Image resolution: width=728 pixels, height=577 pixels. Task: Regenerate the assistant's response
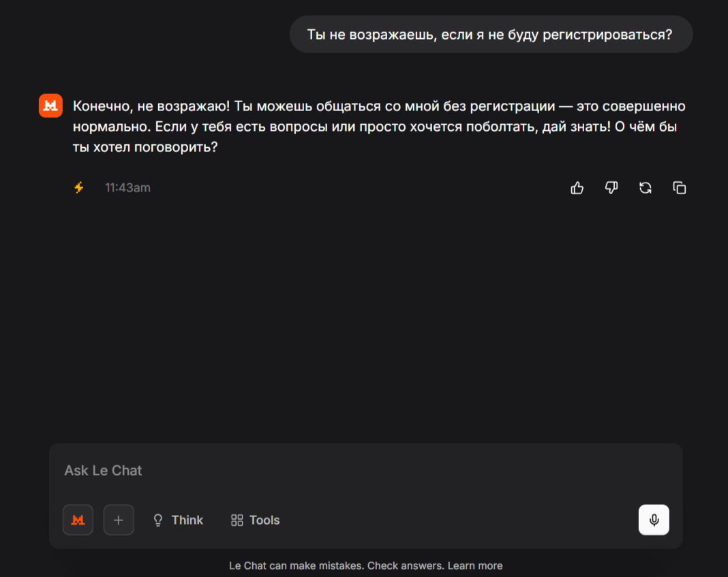click(x=646, y=188)
